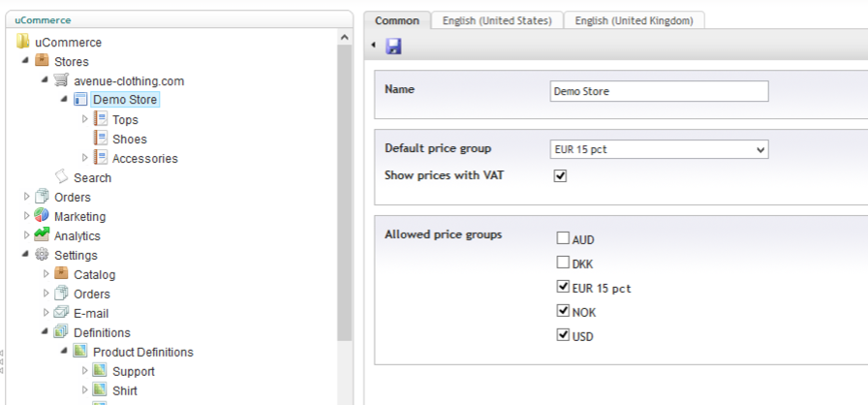
Task: Expand the Marketing node arrow
Action: [x=26, y=216]
